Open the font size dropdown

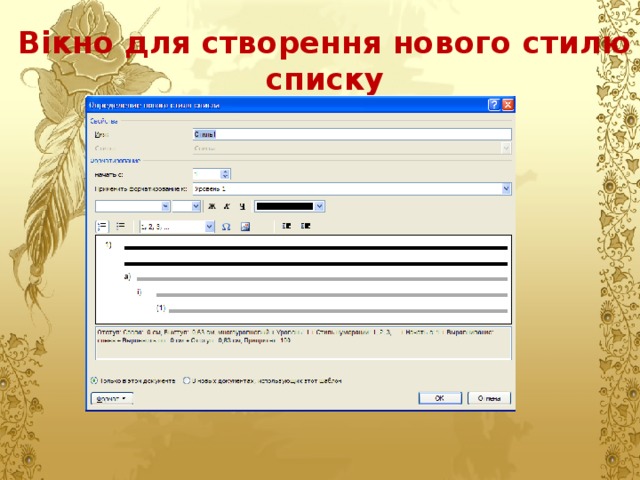pos(196,207)
